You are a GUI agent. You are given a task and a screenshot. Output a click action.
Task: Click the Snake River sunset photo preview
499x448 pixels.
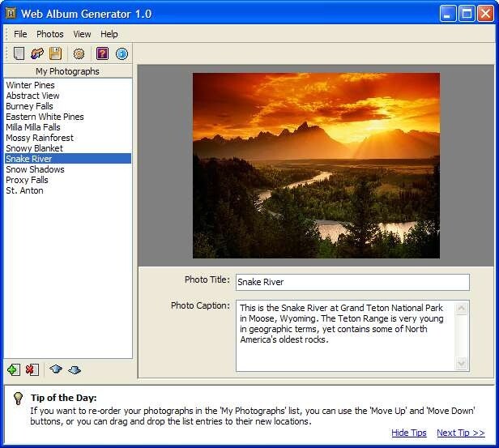tap(316, 165)
